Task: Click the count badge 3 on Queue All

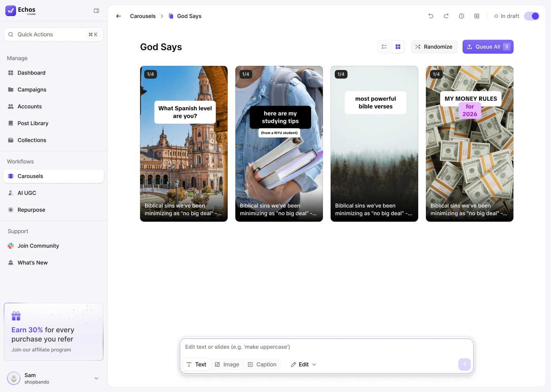Action: click(x=507, y=47)
